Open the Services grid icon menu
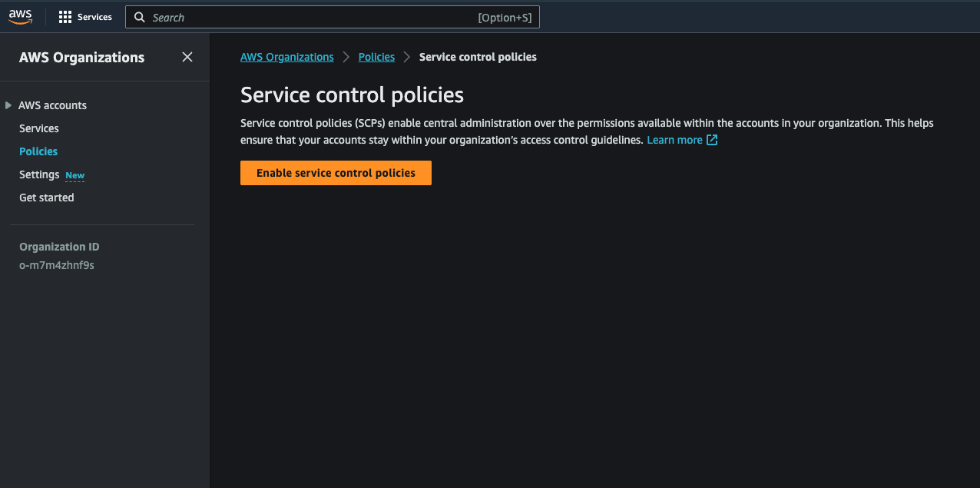 tap(65, 17)
